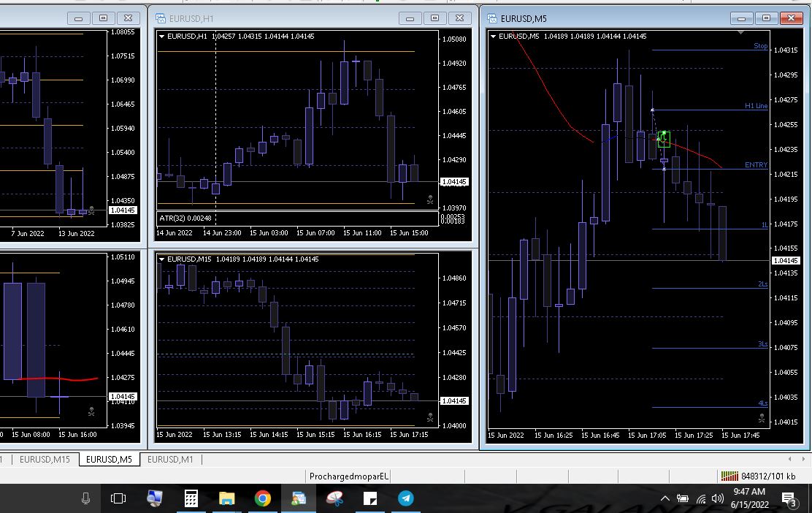Open the Telegram icon in the taskbar

coord(406,498)
